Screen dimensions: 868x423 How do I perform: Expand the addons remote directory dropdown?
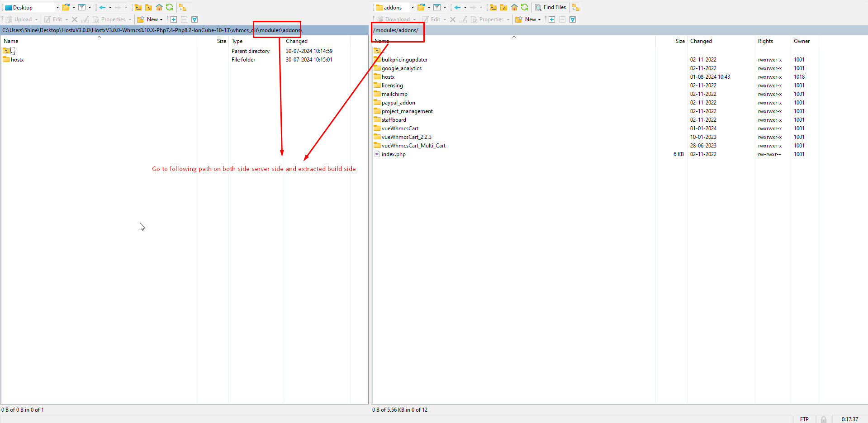413,7
